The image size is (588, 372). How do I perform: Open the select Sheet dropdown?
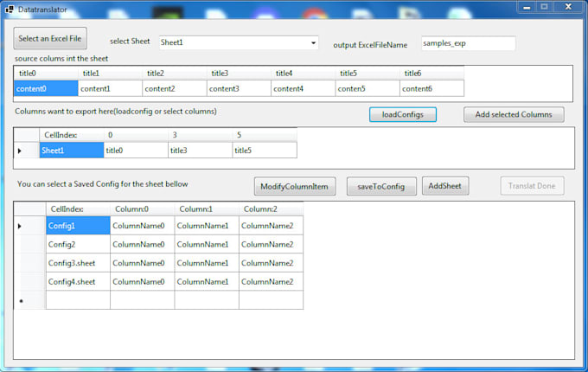[x=239, y=42]
